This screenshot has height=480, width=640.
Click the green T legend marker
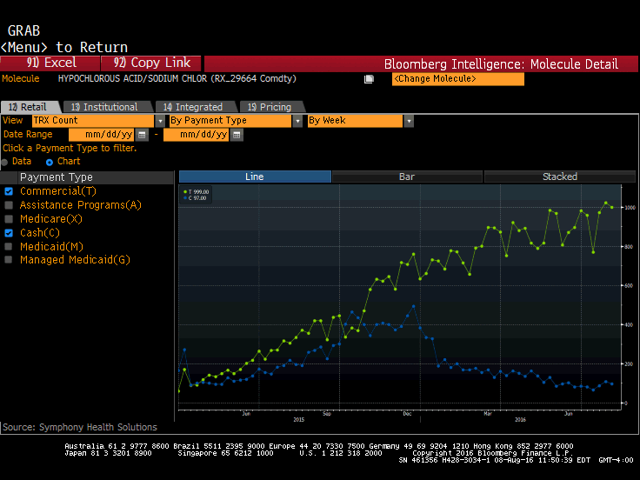185,191
